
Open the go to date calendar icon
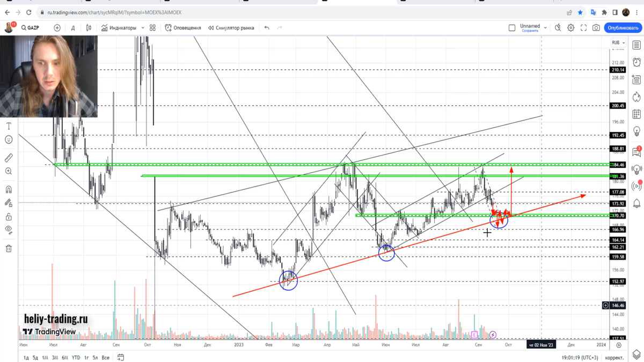[121, 358]
